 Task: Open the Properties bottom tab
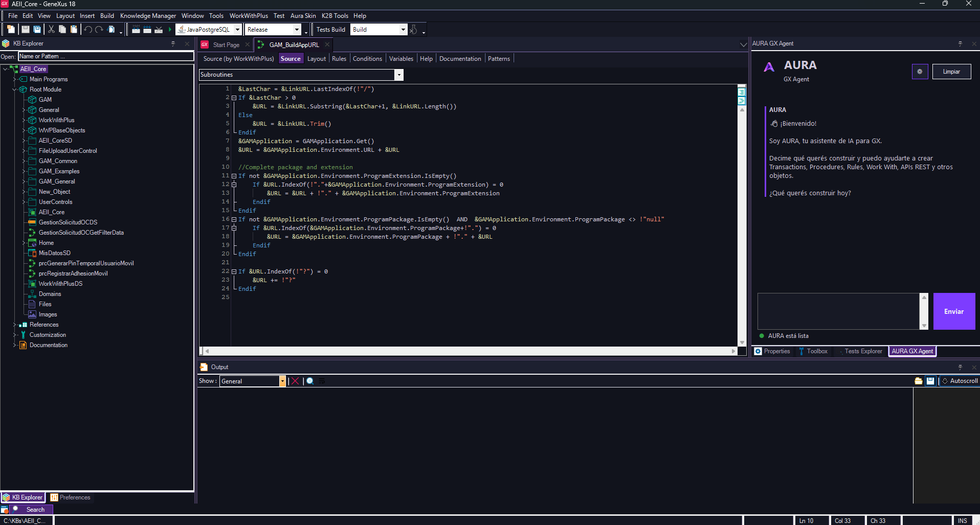coord(772,351)
